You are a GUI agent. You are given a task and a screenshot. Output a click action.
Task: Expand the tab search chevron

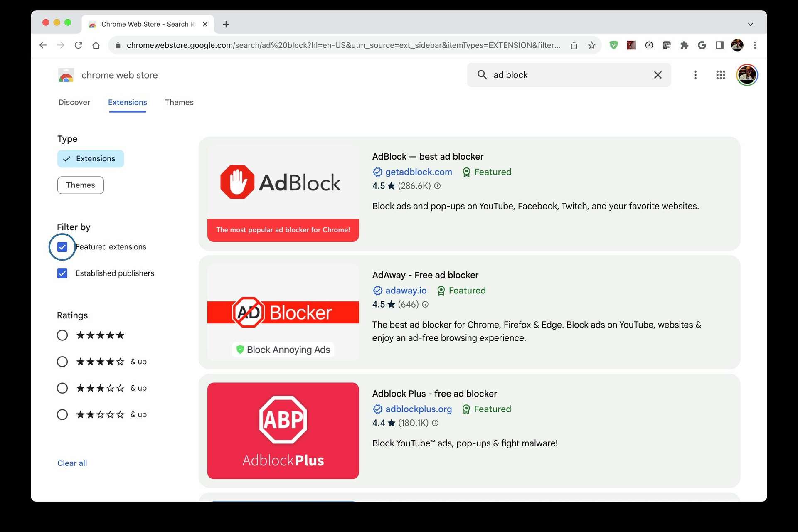[x=750, y=24]
